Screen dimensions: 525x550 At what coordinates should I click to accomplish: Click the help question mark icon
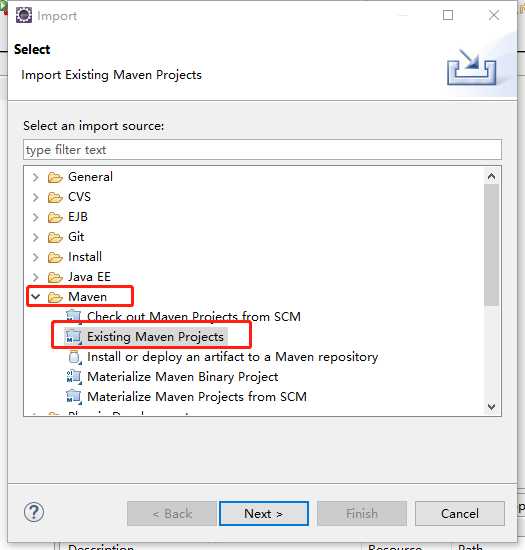(x=34, y=512)
